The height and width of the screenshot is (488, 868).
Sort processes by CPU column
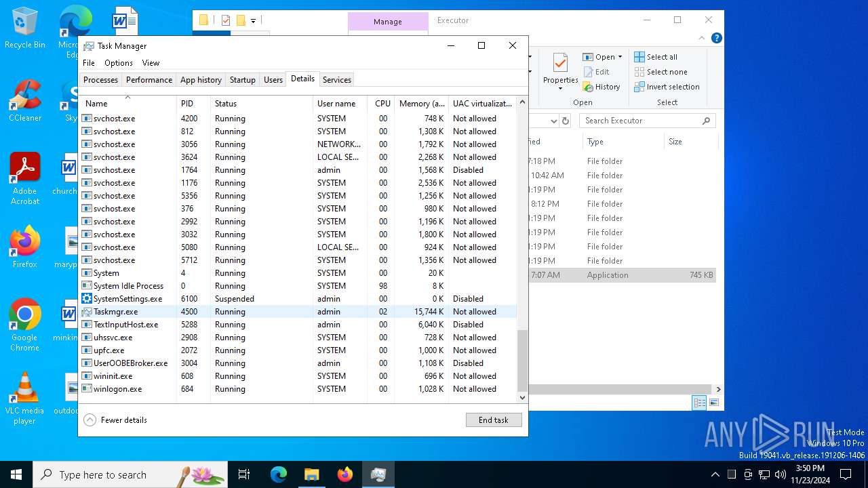click(382, 104)
